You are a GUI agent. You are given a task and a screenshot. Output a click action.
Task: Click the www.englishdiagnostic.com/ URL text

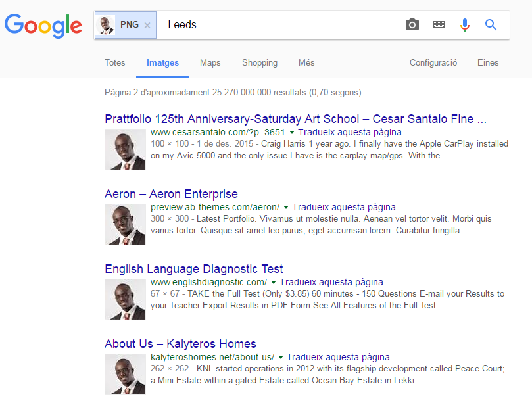[208, 282]
